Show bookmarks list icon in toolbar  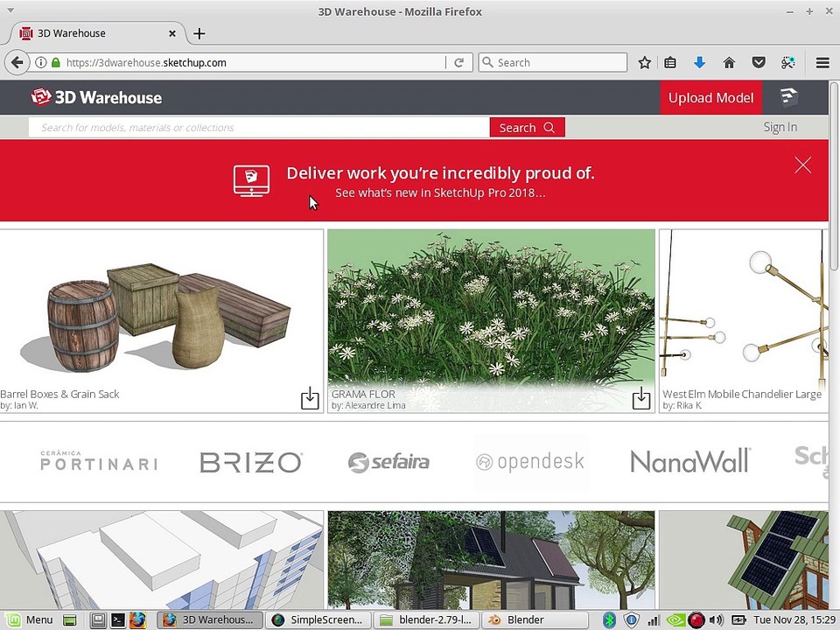[x=670, y=63]
